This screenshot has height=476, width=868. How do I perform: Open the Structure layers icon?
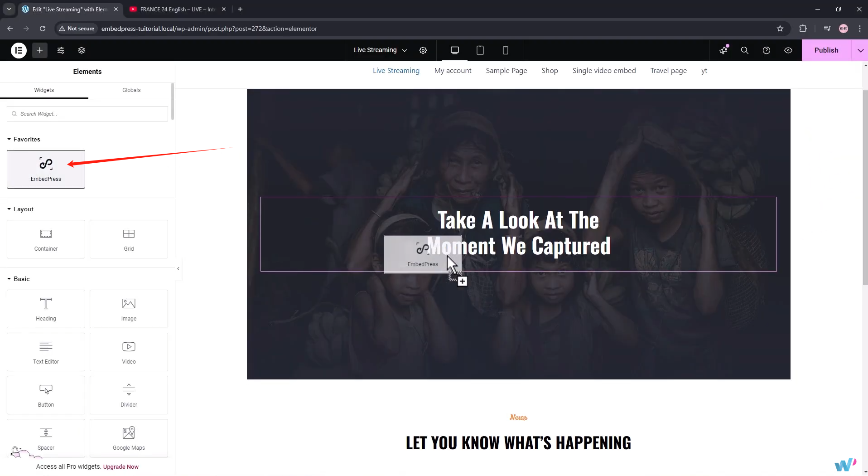pos(82,50)
